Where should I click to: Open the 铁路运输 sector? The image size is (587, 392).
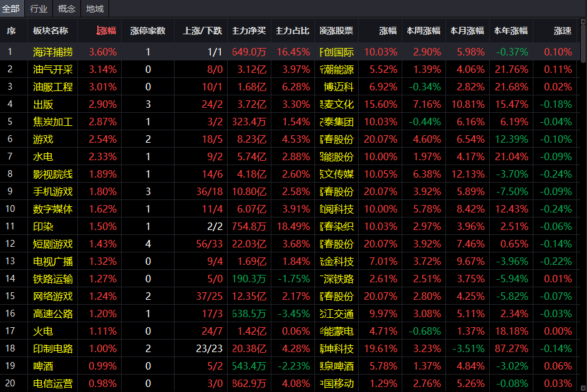pyautogui.click(x=53, y=279)
